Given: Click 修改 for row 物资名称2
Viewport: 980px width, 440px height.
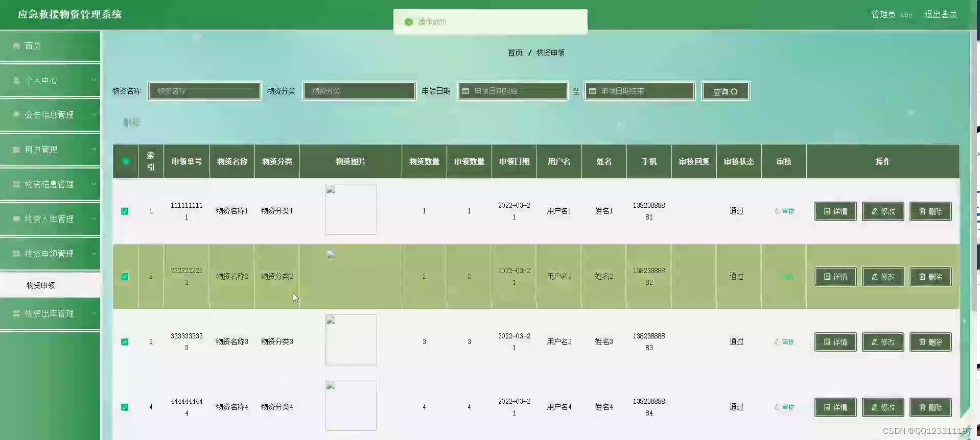Looking at the screenshot, I should click(x=883, y=277).
